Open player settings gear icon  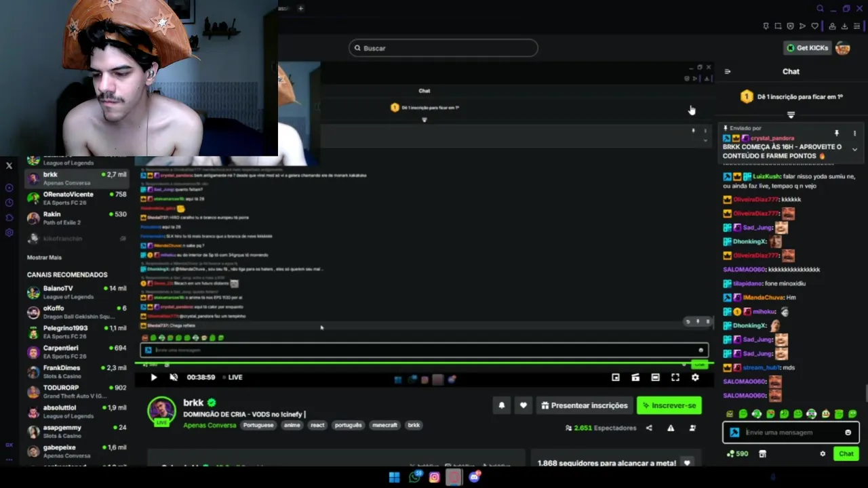coord(695,378)
